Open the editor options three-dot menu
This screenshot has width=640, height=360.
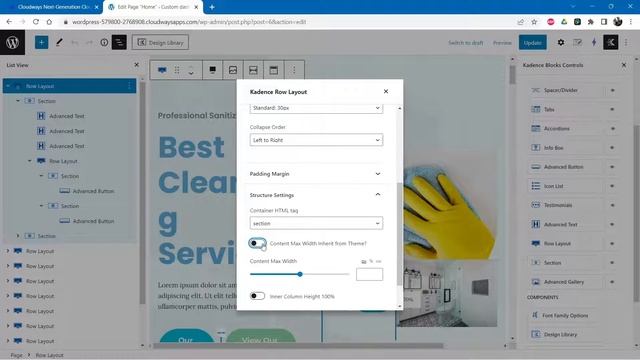626,42
